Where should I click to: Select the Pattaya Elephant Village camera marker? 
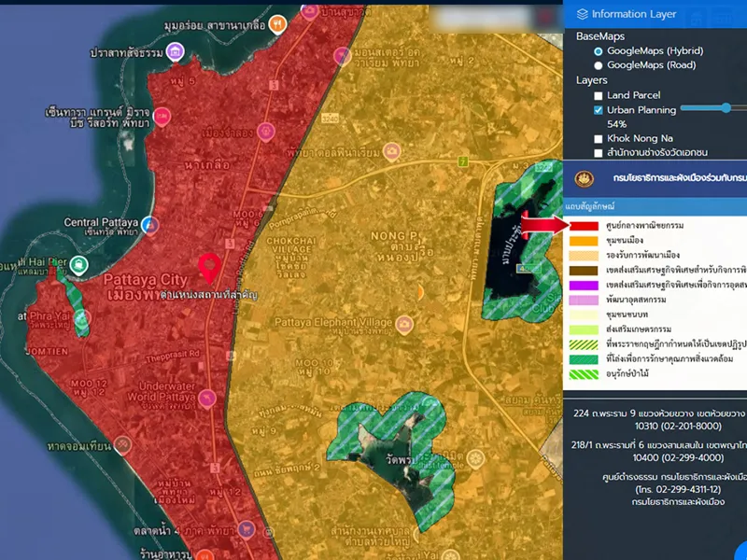coord(402,323)
